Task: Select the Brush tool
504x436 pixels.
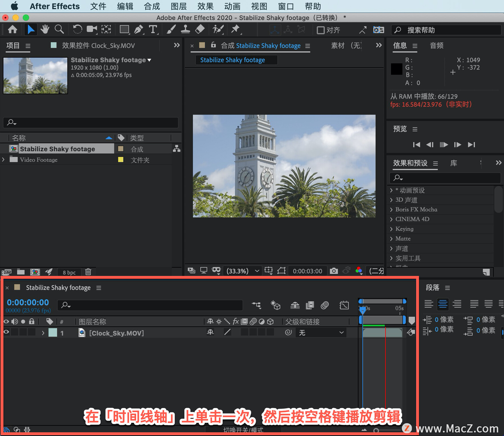Action: point(171,29)
